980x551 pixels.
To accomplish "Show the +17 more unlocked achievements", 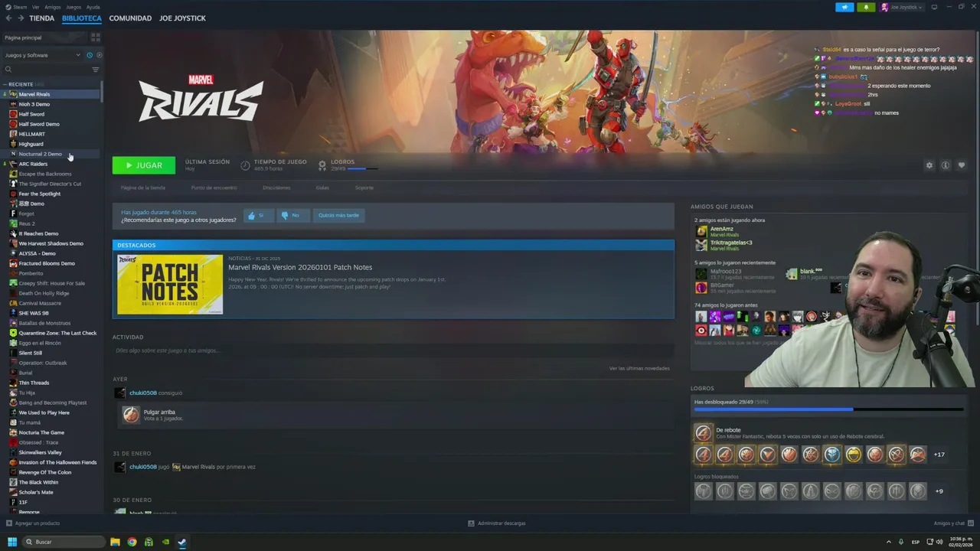I will click(939, 455).
